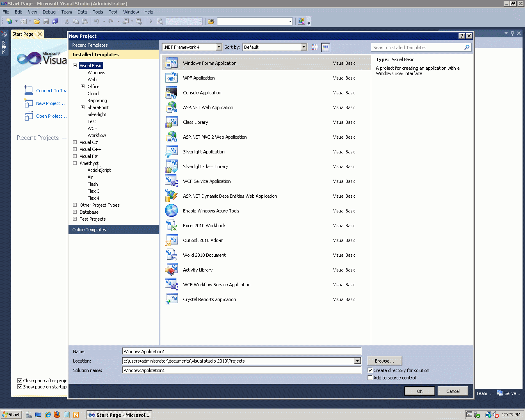
Task: Open the Toolbox side panel tab
Action: pyautogui.click(x=4, y=43)
